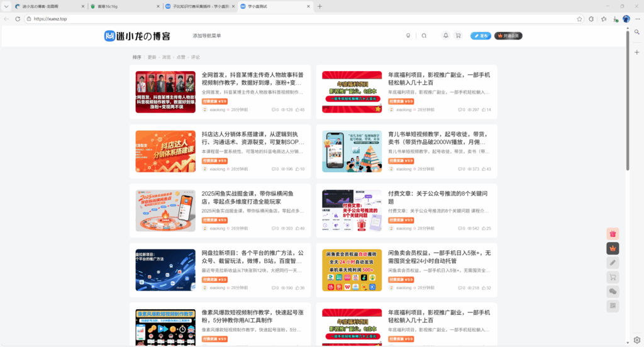Click the cart icon in the floating sidebar

click(x=613, y=277)
